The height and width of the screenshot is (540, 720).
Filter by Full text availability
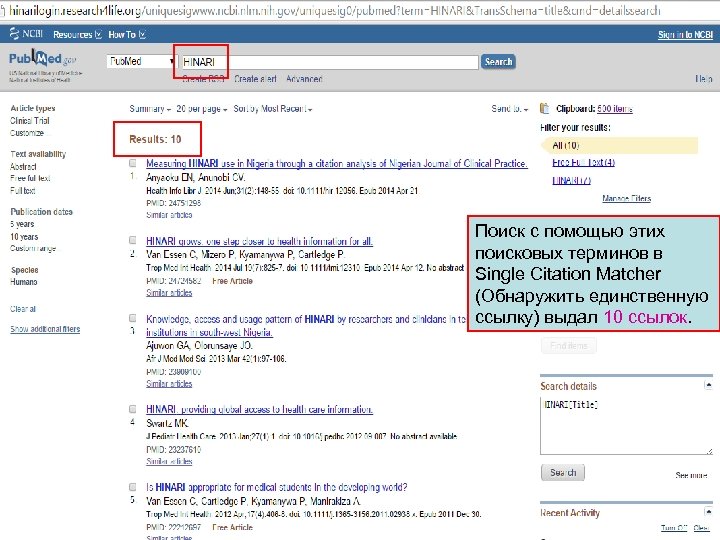[x=22, y=190]
